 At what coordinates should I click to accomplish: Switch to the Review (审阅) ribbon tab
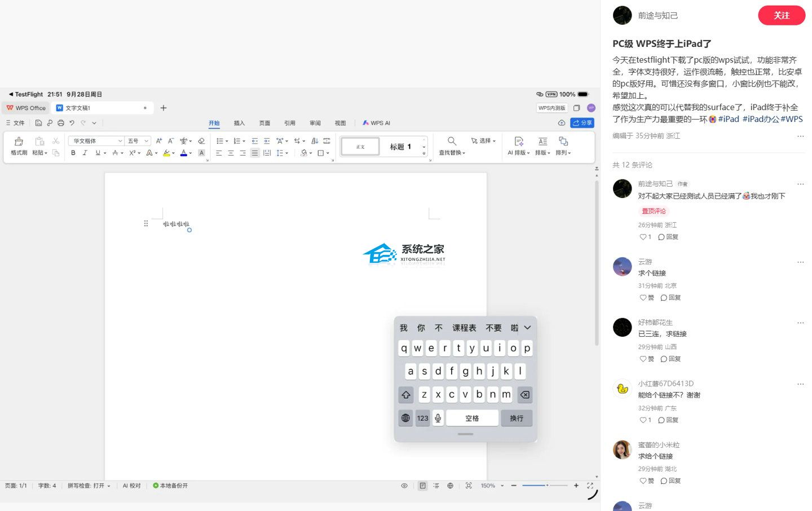click(315, 123)
